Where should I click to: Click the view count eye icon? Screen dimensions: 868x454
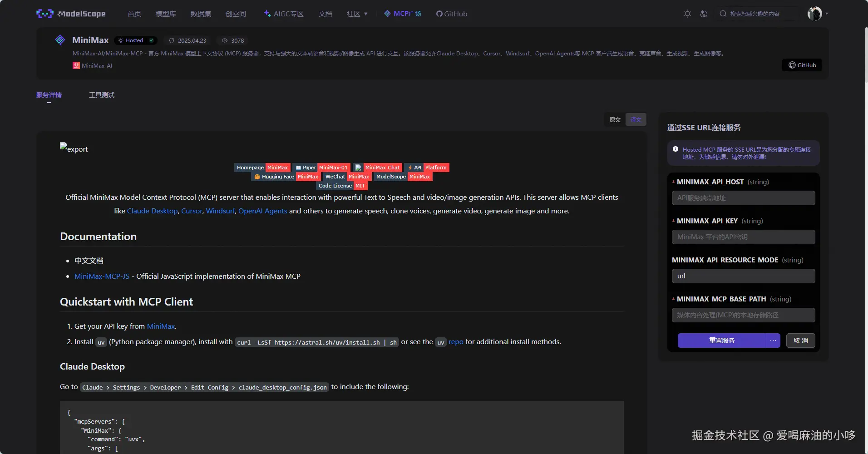tap(224, 40)
